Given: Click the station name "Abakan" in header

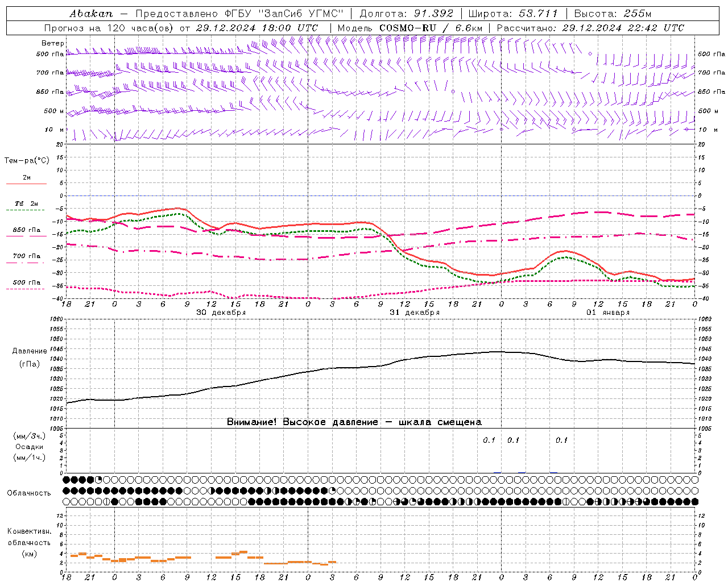Looking at the screenshot, I should [92, 14].
